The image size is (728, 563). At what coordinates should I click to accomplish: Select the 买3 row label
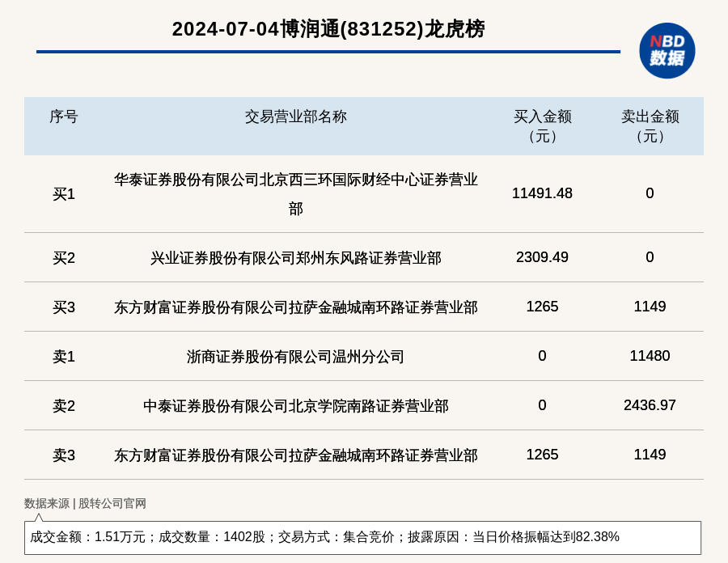64,307
